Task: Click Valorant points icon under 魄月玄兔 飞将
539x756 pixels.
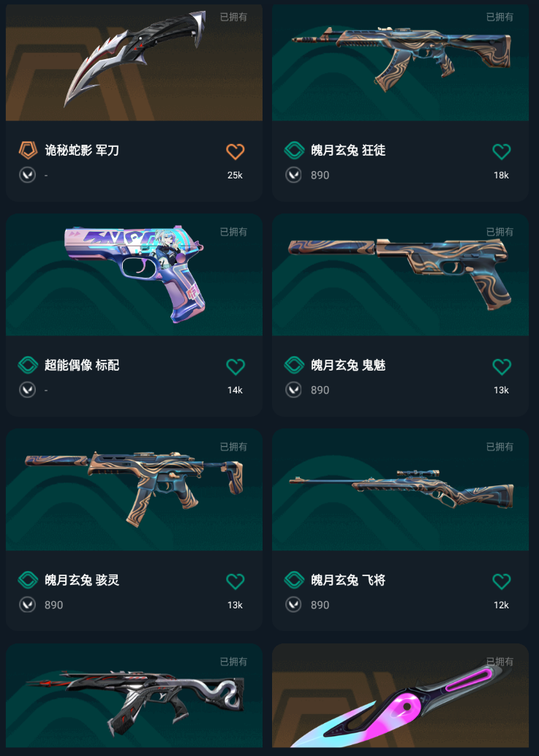Action: [x=293, y=605]
